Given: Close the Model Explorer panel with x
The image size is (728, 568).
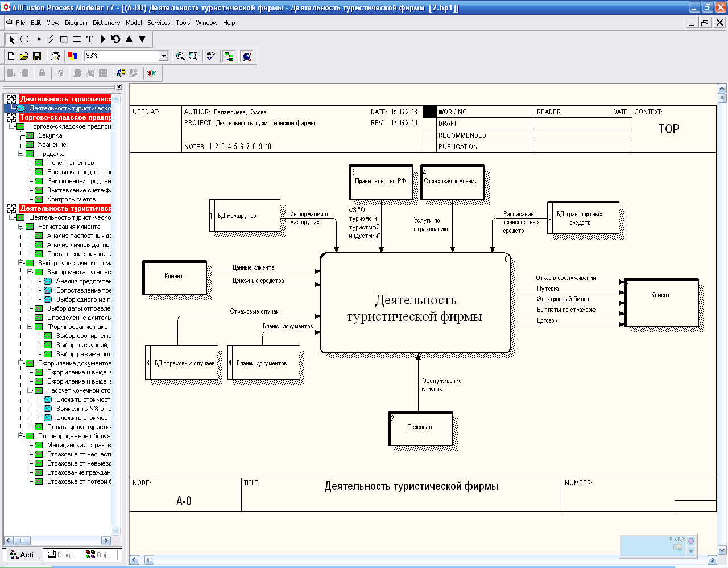Looking at the screenshot, I should click(x=119, y=87).
